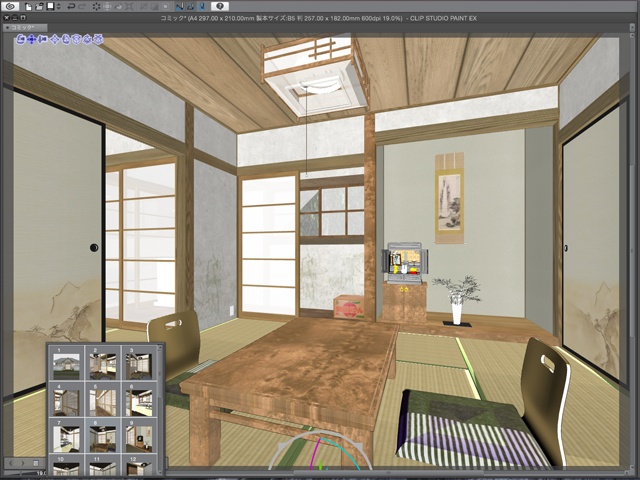The width and height of the screenshot is (640, 480).
Task: Select the white flower vase object
Action: click(457, 313)
